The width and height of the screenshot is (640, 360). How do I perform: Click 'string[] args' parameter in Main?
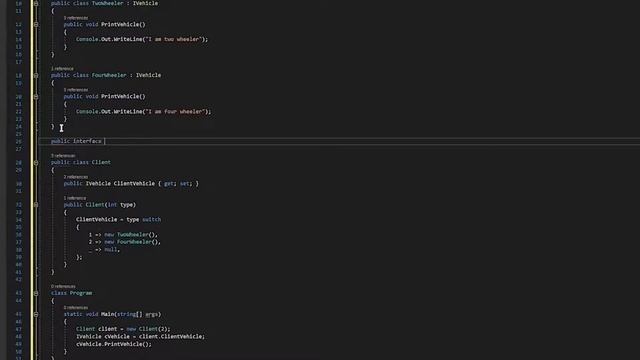pos(137,314)
